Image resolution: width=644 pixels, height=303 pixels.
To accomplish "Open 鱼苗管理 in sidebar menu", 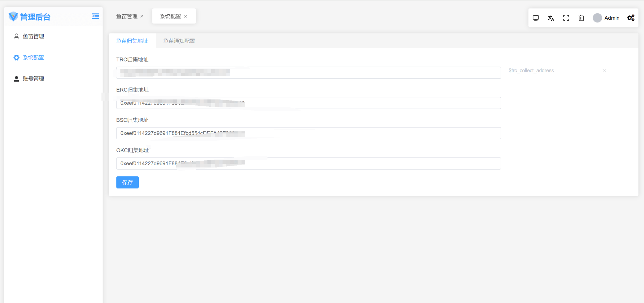I will tap(33, 36).
